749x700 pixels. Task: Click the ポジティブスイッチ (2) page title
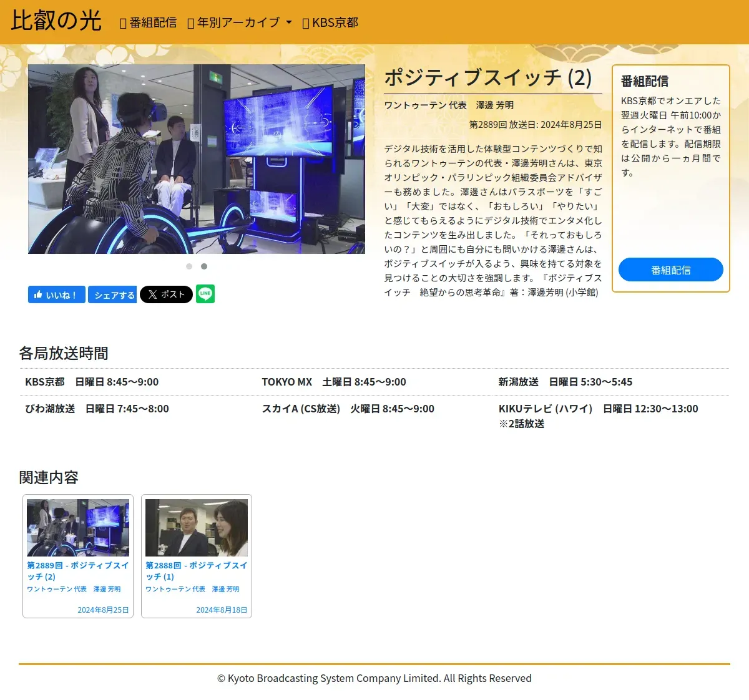[x=488, y=77]
